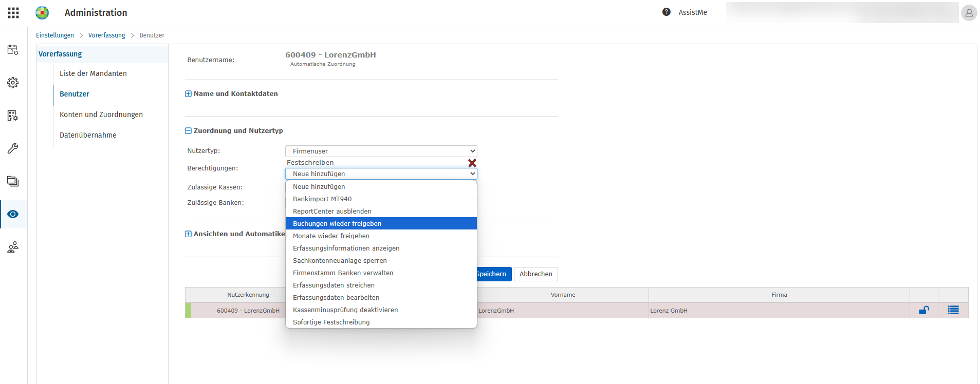The width and height of the screenshot is (980, 384).
Task: Go to Vorerfassung in the breadcrumb
Action: click(x=107, y=35)
